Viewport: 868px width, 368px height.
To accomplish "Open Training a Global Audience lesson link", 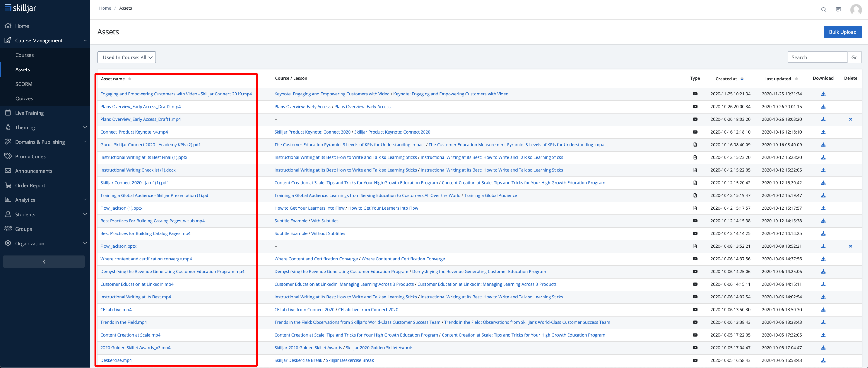I will click(490, 196).
